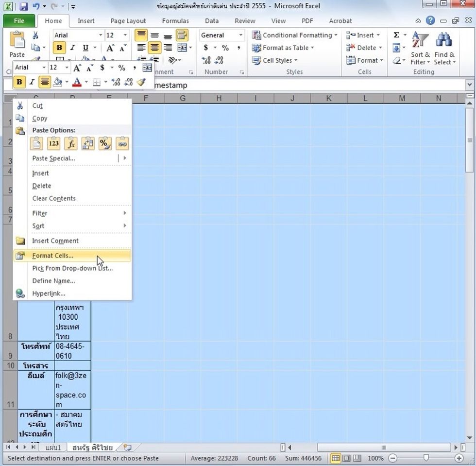Choose the Paste Formulas (fx) option
Screen dimensions: 476x466
tap(71, 144)
